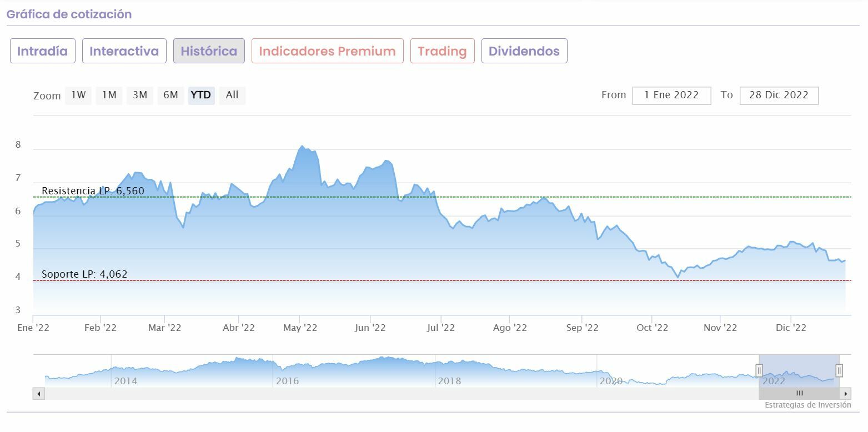This screenshot has height=432, width=868.
Task: Set zoom range to 1M
Action: (109, 95)
